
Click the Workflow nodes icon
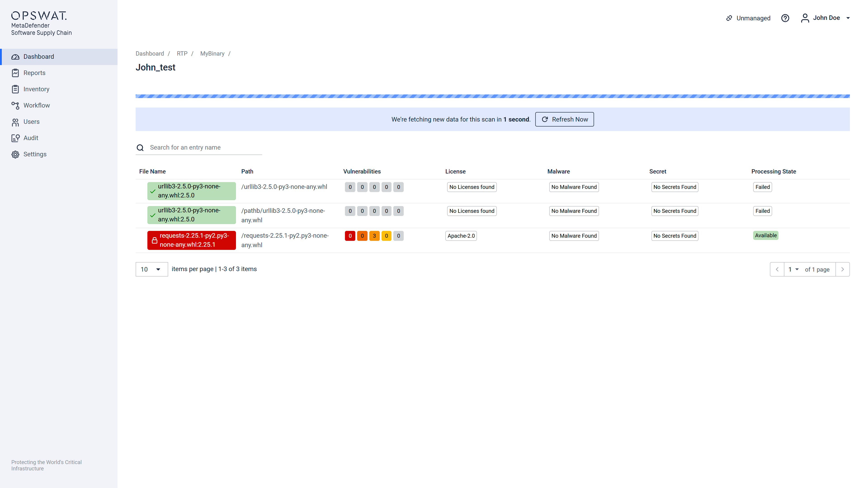(x=15, y=106)
